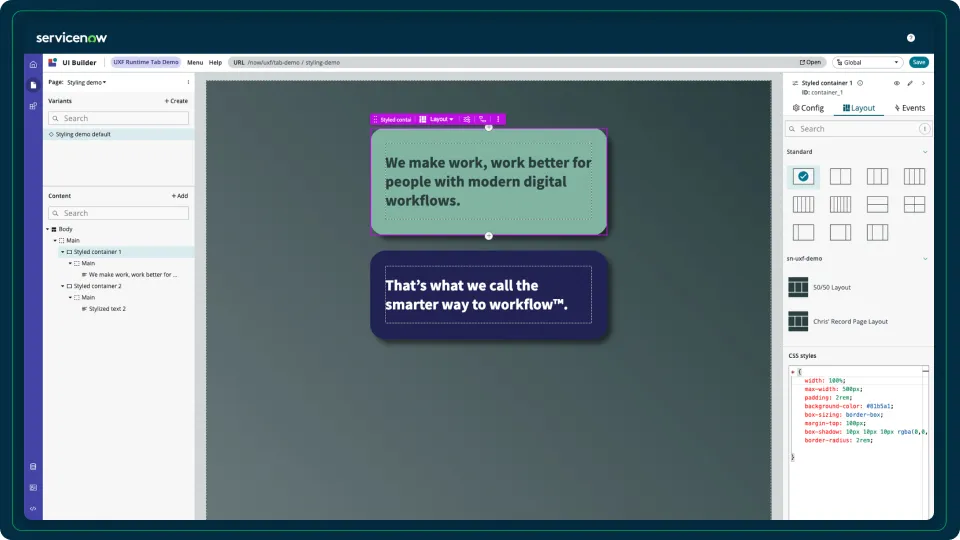
Task: Switch to the Config tab
Action: pyautogui.click(x=808, y=108)
